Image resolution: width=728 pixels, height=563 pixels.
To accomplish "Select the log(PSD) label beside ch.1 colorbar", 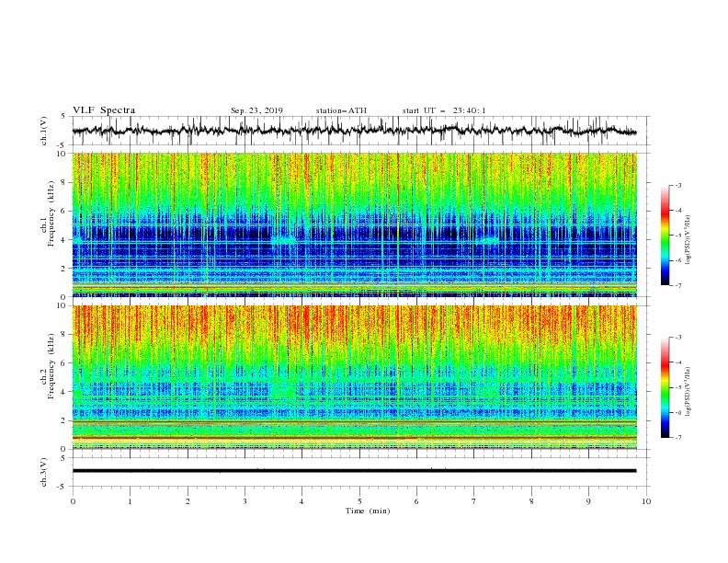I will click(x=688, y=240).
